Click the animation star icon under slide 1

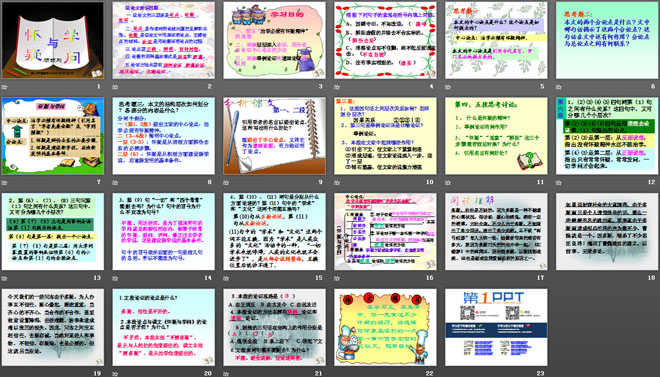4,87
